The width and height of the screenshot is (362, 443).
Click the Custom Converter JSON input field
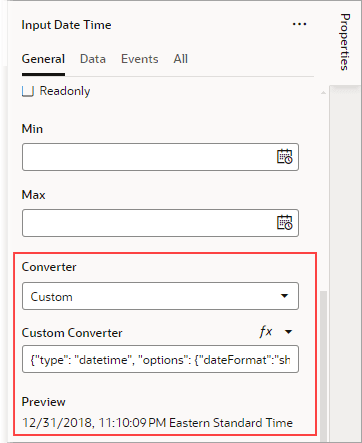[160, 359]
